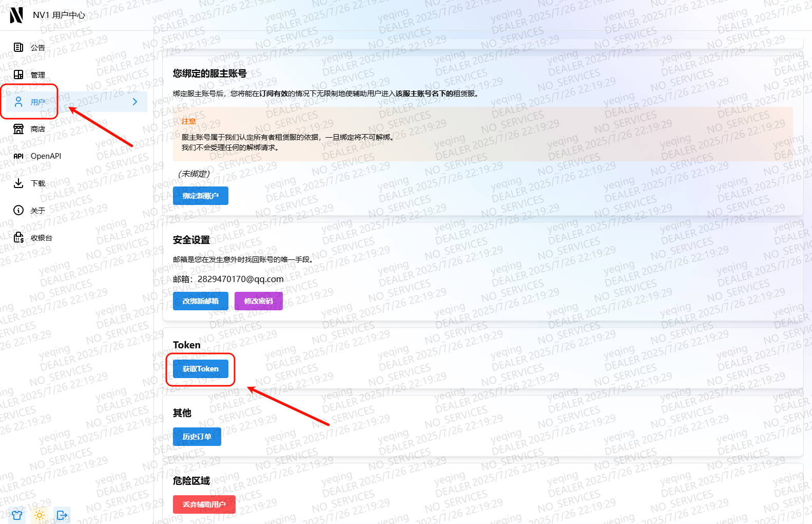Expand the 用户 menu chevron arrow
This screenshot has height=524, width=812.
point(135,102)
